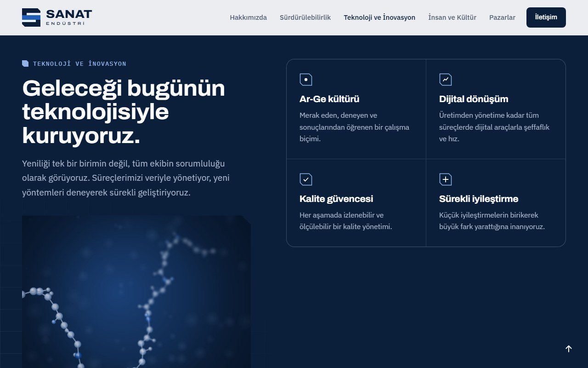The image size is (588, 368).
Task: Click the small tag icon beside TEKNOLOJİ VE İNOVASYON
Action: click(x=25, y=63)
